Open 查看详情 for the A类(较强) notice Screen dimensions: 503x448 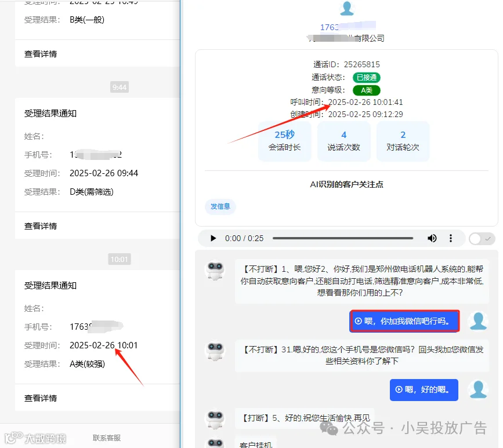[x=41, y=398]
